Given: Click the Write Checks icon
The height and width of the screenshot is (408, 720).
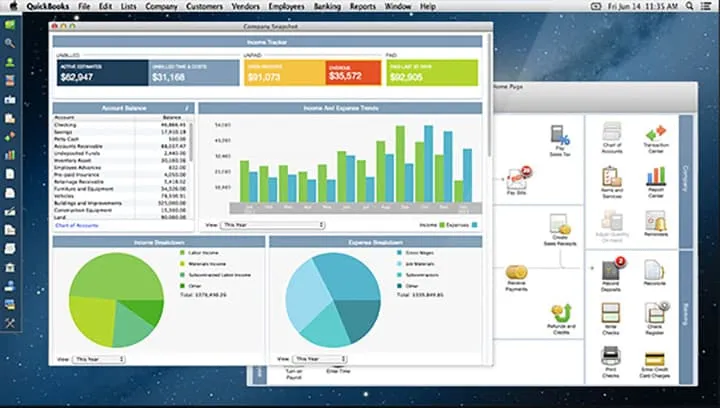Looking at the screenshot, I should pos(611,313).
